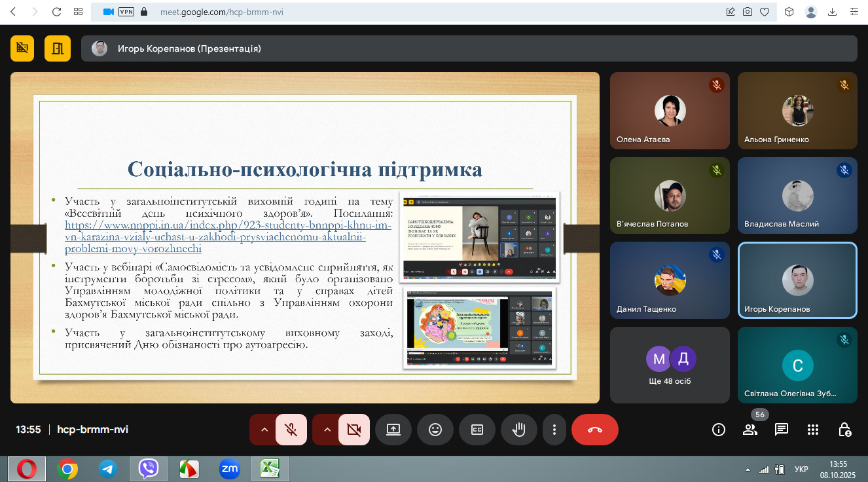Unmute the microphone
The width and height of the screenshot is (868, 482).
coord(291,430)
